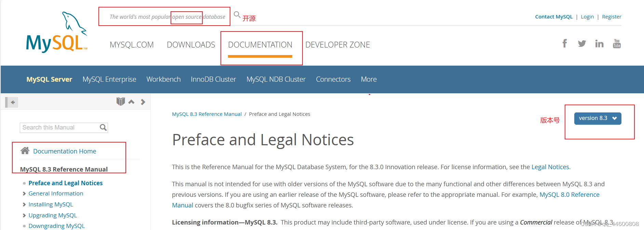The width and height of the screenshot is (644, 230).
Task: Click Preface and Legal Notices sidebar link
Action: coord(66,183)
